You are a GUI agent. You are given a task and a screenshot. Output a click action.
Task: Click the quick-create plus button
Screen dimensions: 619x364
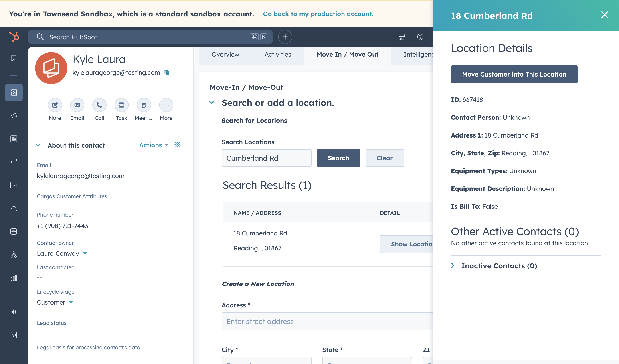click(285, 37)
